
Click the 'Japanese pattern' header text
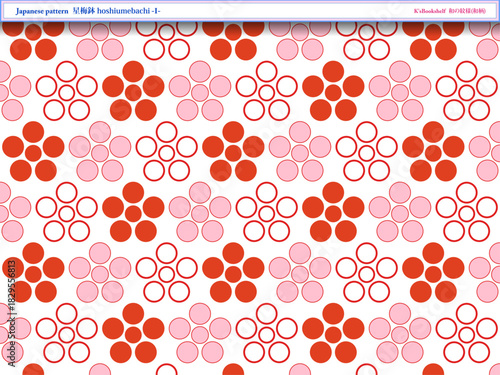tap(42, 11)
